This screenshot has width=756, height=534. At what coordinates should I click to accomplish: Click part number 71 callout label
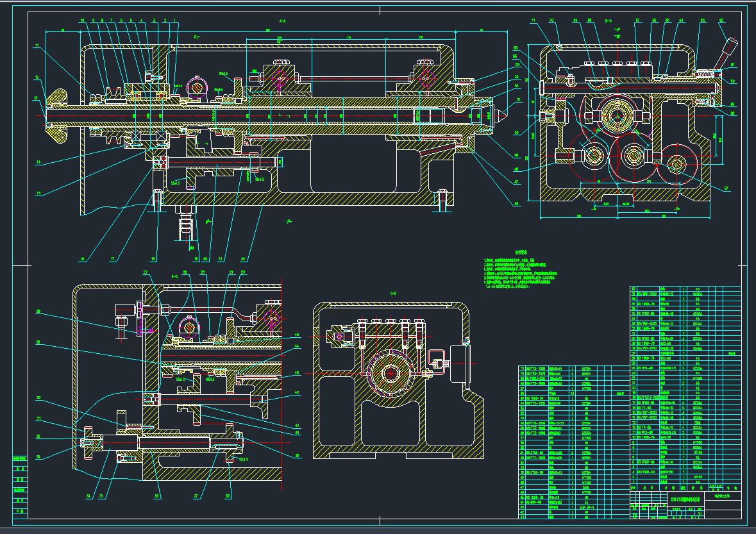[x=533, y=21]
